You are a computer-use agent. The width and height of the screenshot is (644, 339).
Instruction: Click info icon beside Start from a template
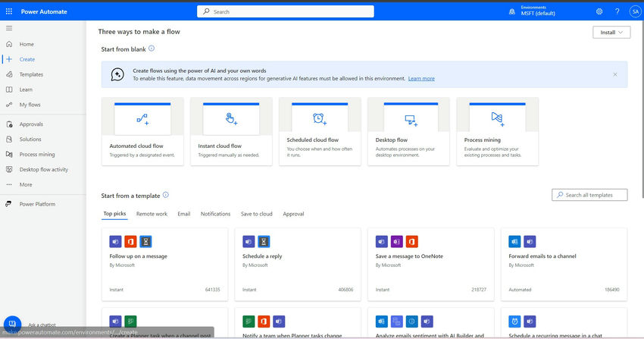(165, 195)
